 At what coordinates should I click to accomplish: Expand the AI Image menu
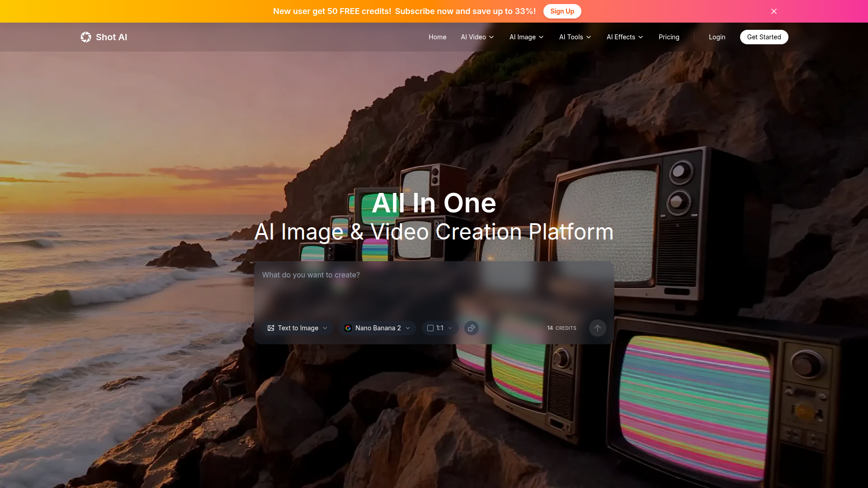[x=526, y=37]
